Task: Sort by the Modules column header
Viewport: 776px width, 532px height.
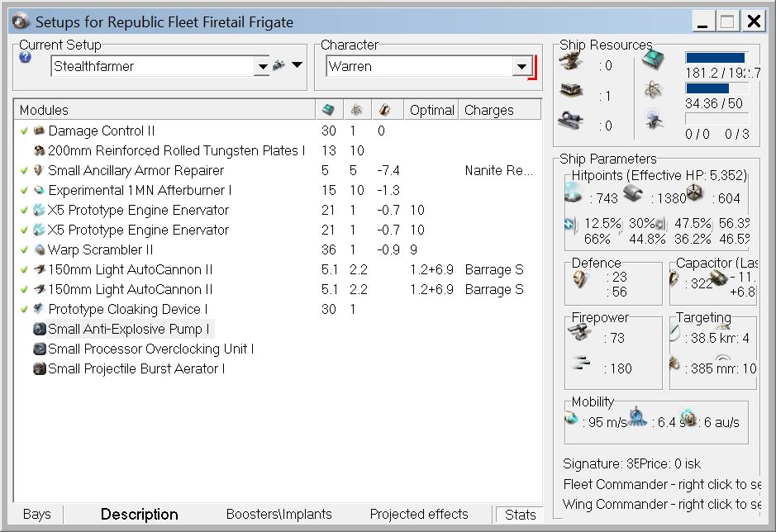Action: tap(164, 110)
